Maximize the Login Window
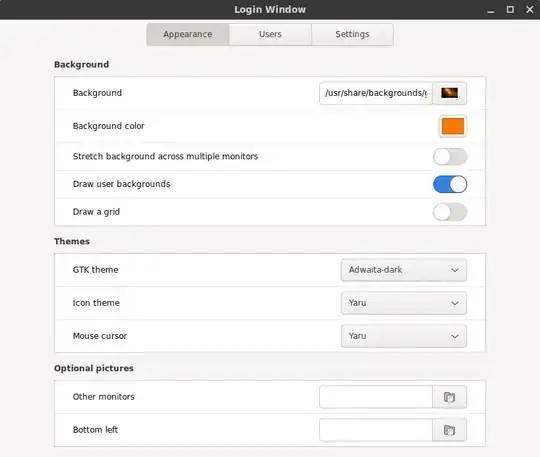The image size is (540, 457). point(510,10)
